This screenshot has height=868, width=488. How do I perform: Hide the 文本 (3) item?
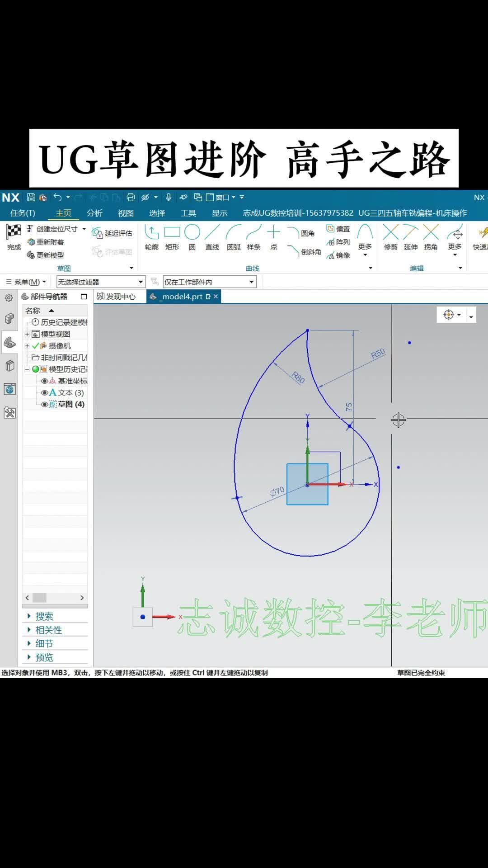[x=44, y=393]
